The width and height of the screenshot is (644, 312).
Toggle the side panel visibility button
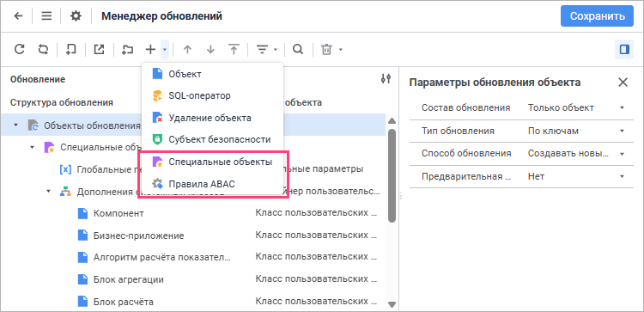point(624,50)
